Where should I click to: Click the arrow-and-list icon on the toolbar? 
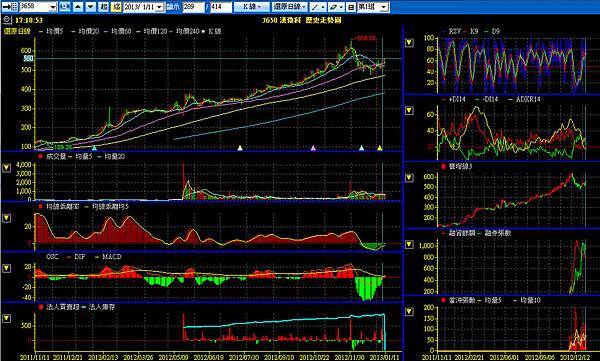(10, 7)
